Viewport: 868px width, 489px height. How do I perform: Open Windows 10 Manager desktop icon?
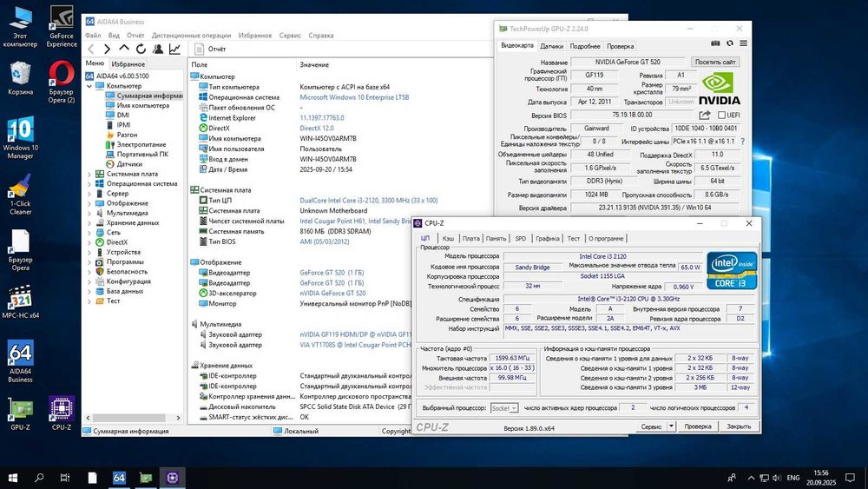tap(21, 137)
